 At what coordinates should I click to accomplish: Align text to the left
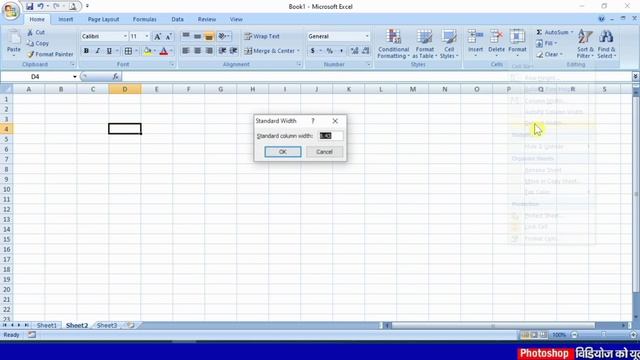pos(186,51)
